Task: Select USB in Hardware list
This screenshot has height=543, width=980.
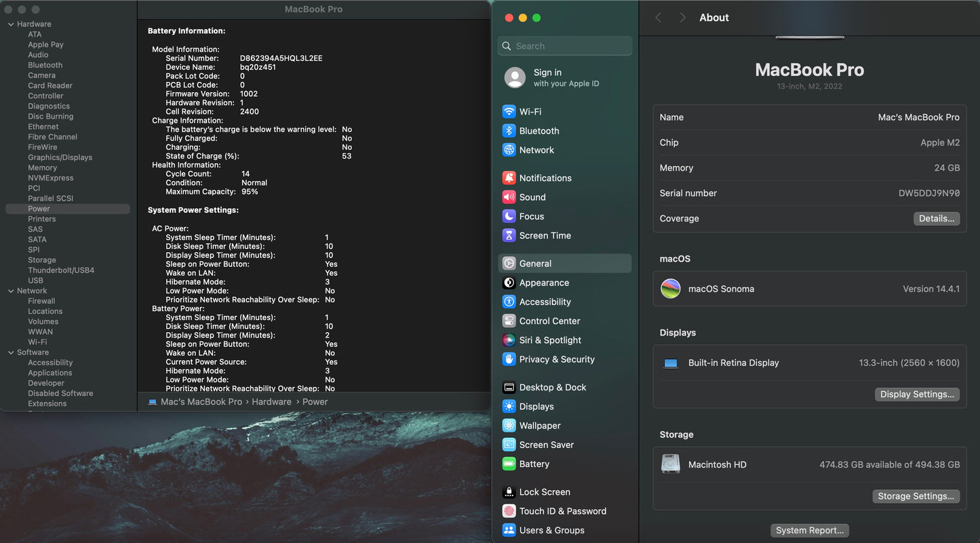Action: pyautogui.click(x=35, y=281)
